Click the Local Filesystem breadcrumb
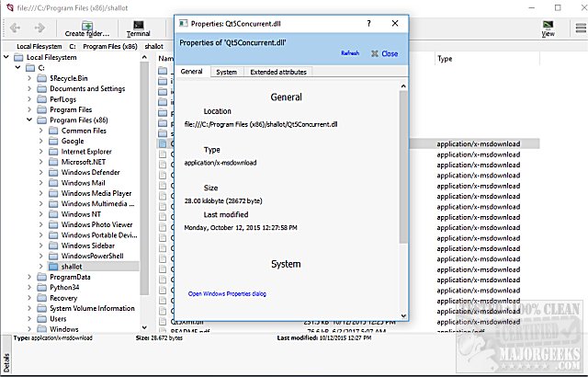This screenshot has width=588, height=377. 39,47
